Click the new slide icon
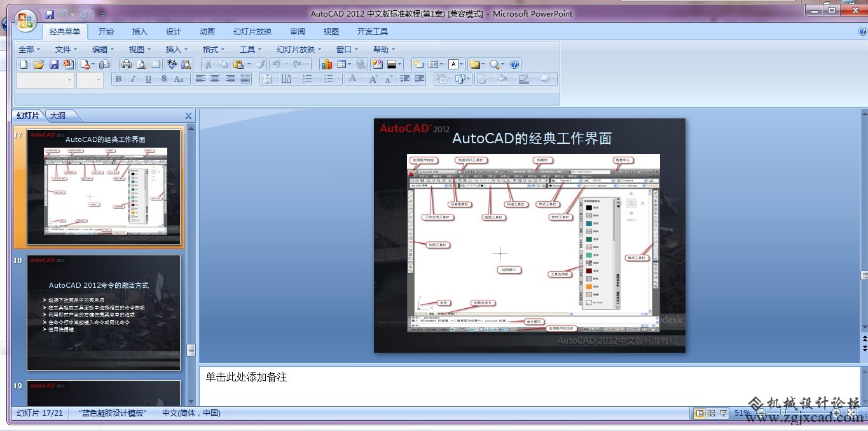This screenshot has height=431, width=868. (418, 64)
